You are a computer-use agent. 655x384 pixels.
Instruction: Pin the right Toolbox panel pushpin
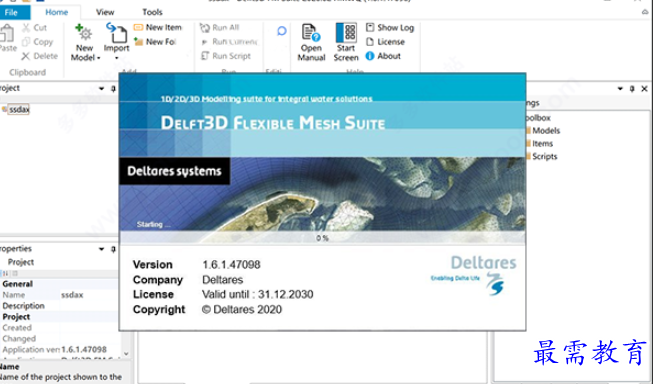coord(632,89)
